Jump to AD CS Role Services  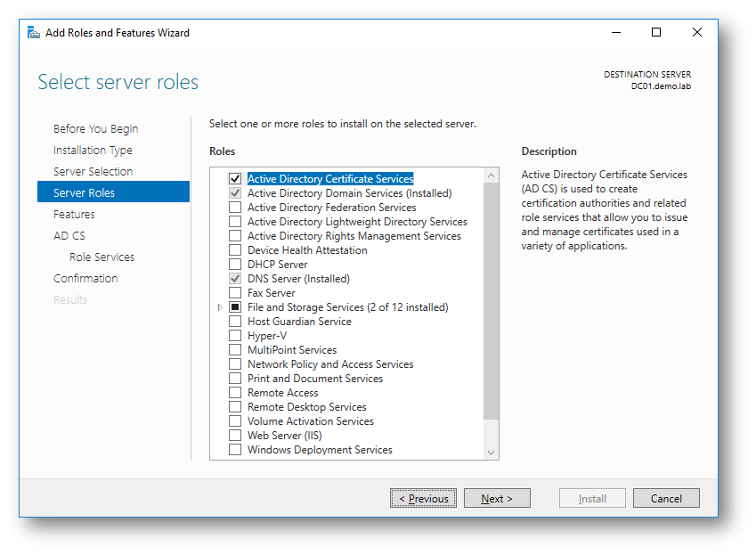(102, 257)
